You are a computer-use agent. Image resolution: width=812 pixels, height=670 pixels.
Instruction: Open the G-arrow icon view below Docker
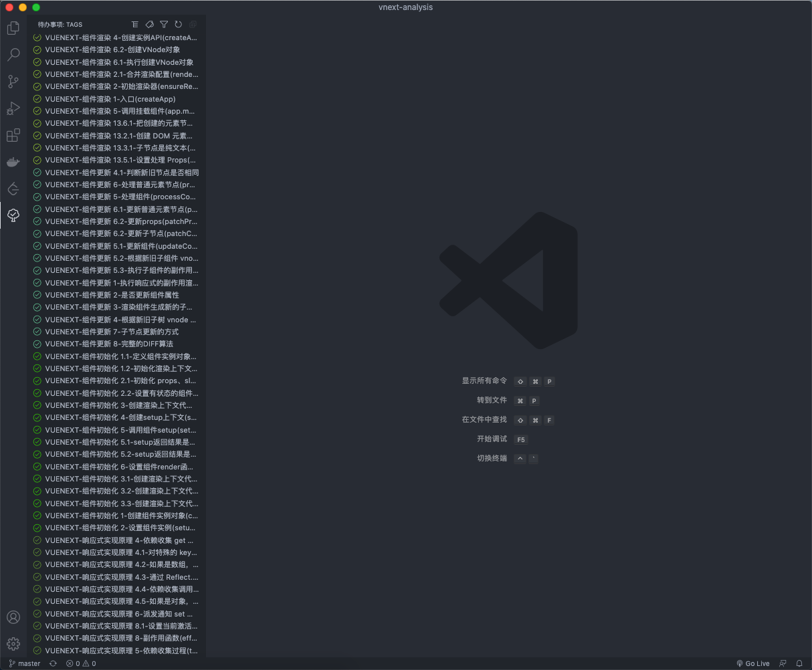(x=13, y=189)
